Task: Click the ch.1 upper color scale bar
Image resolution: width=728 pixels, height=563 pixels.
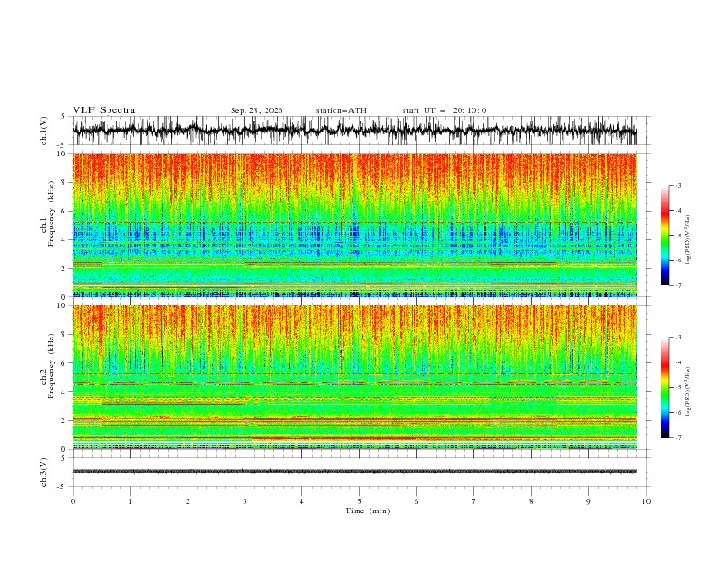Action: pyautogui.click(x=665, y=236)
